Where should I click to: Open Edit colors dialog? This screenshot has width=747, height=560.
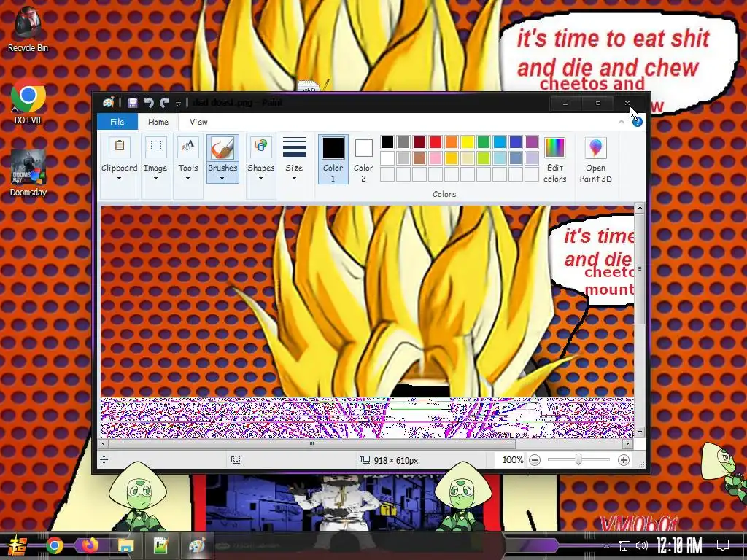point(554,160)
